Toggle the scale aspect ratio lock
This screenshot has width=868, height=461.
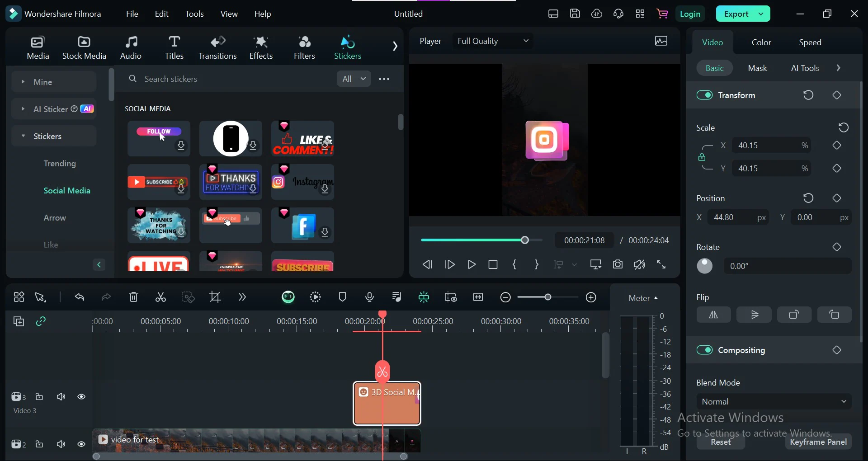[702, 157]
